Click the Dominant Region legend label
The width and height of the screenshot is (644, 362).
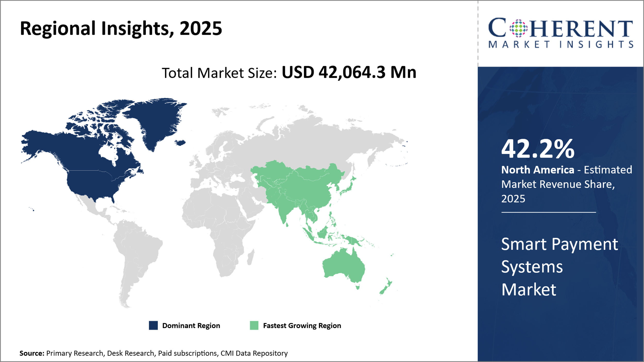[191, 326]
